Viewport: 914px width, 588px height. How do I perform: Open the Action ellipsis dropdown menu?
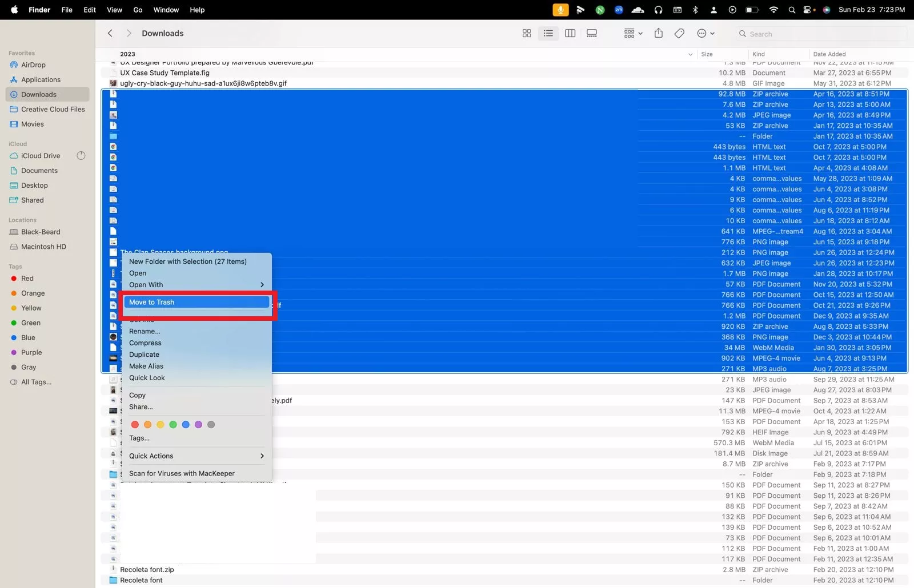(x=705, y=34)
